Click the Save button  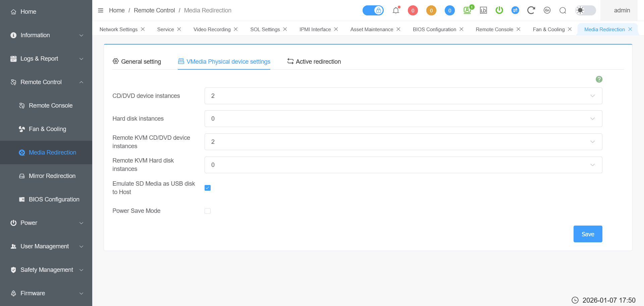(588, 234)
